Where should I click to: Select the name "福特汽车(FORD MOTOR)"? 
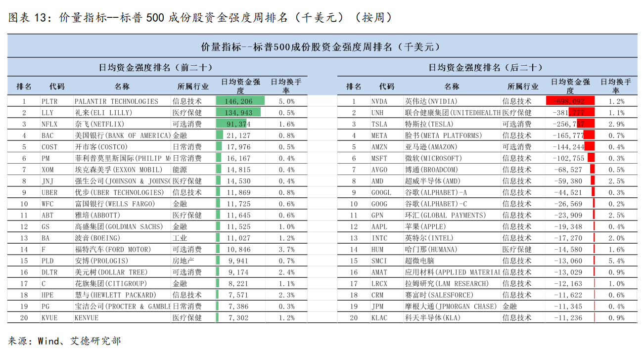[113, 249]
